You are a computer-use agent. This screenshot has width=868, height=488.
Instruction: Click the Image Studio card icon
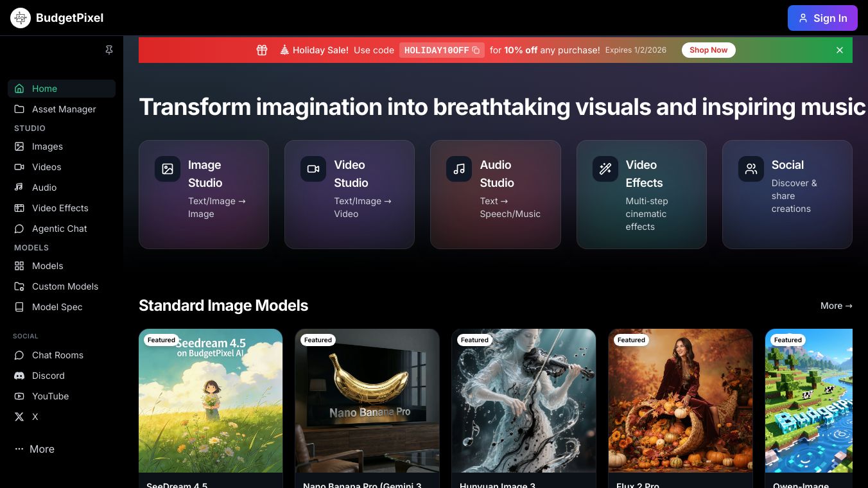[168, 169]
